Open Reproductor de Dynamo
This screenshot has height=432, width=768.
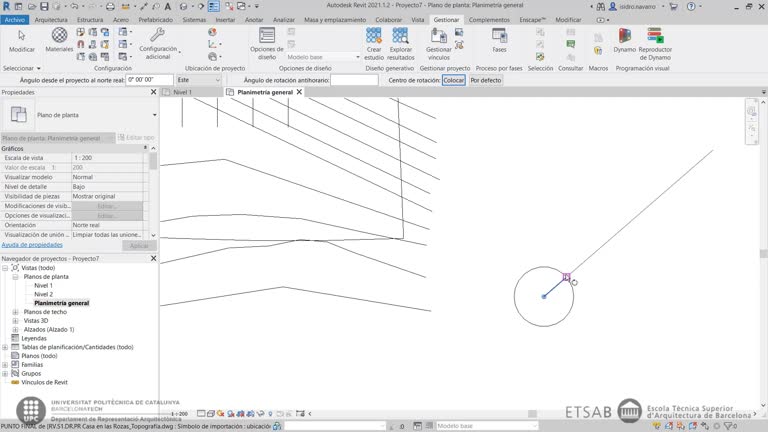(x=655, y=41)
